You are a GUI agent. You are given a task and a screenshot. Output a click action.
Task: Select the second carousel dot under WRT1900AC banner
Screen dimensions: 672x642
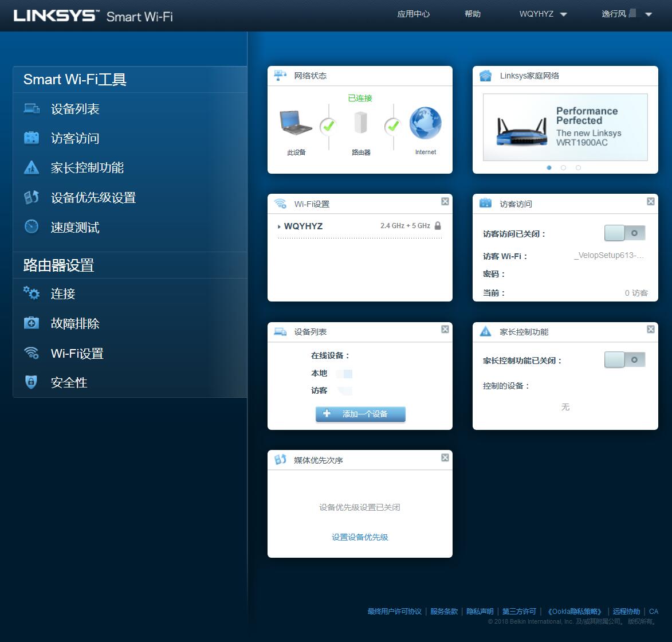pos(563,168)
